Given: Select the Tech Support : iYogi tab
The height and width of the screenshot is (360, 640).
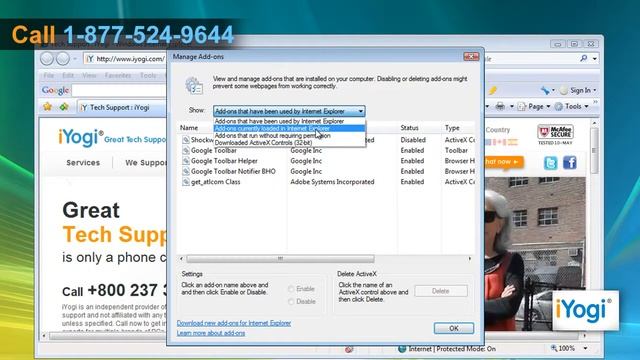Looking at the screenshot, I should pyautogui.click(x=121, y=107).
